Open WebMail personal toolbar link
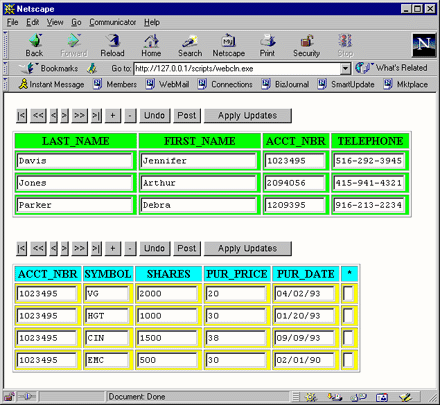440x405 pixels. coord(168,84)
